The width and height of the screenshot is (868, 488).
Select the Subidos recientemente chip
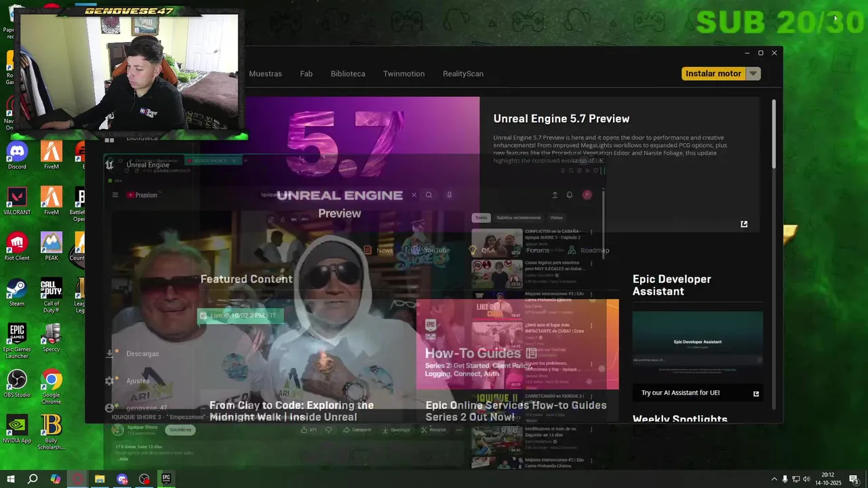[519, 218]
